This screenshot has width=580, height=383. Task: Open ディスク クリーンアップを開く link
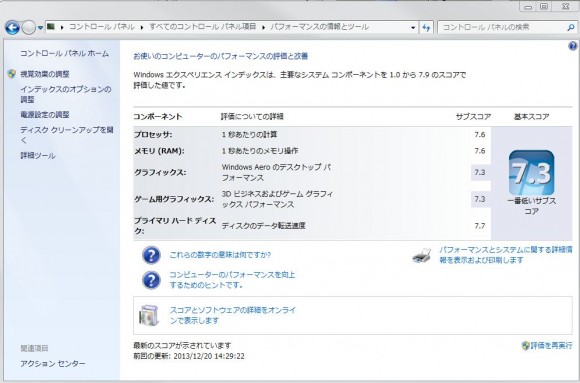point(67,135)
